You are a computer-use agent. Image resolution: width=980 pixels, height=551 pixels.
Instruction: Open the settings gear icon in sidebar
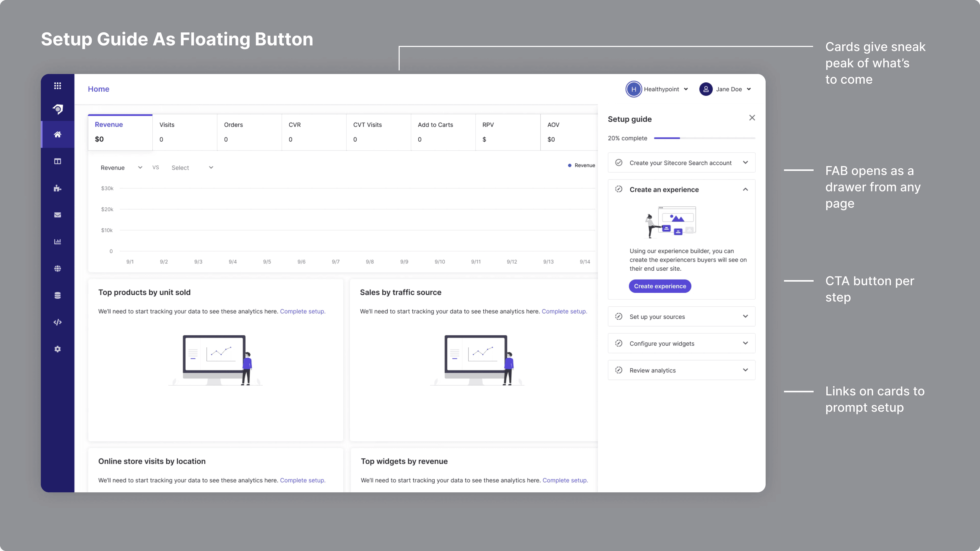(x=57, y=349)
